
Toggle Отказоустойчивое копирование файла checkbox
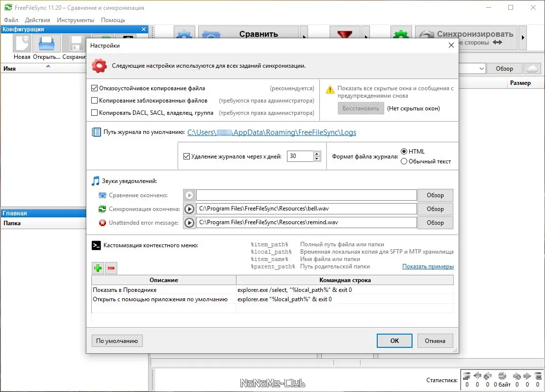coord(94,88)
